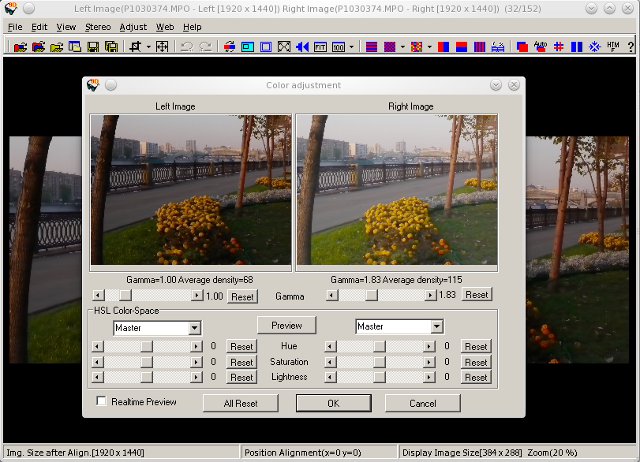Click the yellow open folder toolbar icon

[x=56, y=47]
